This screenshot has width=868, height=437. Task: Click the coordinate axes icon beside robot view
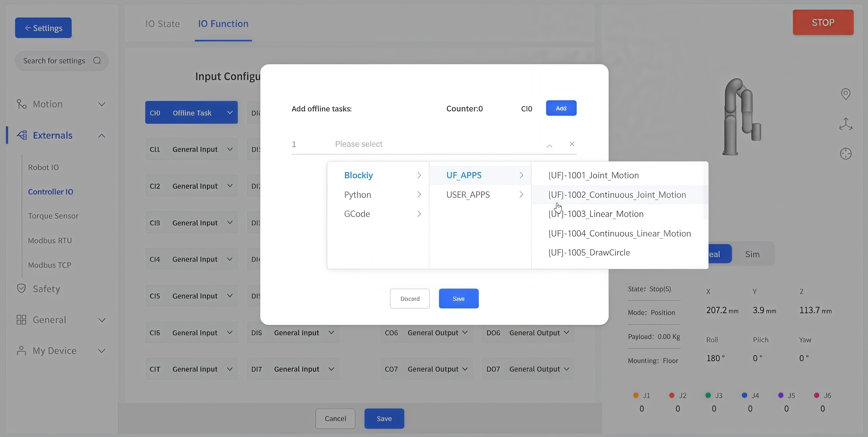(x=845, y=124)
